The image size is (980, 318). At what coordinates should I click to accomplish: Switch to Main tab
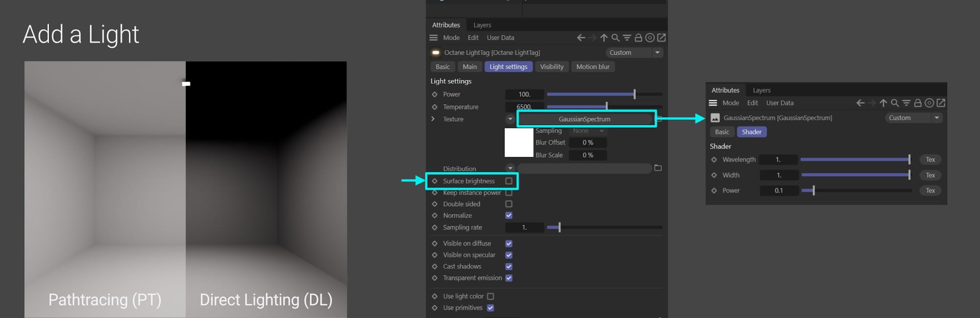(x=469, y=67)
